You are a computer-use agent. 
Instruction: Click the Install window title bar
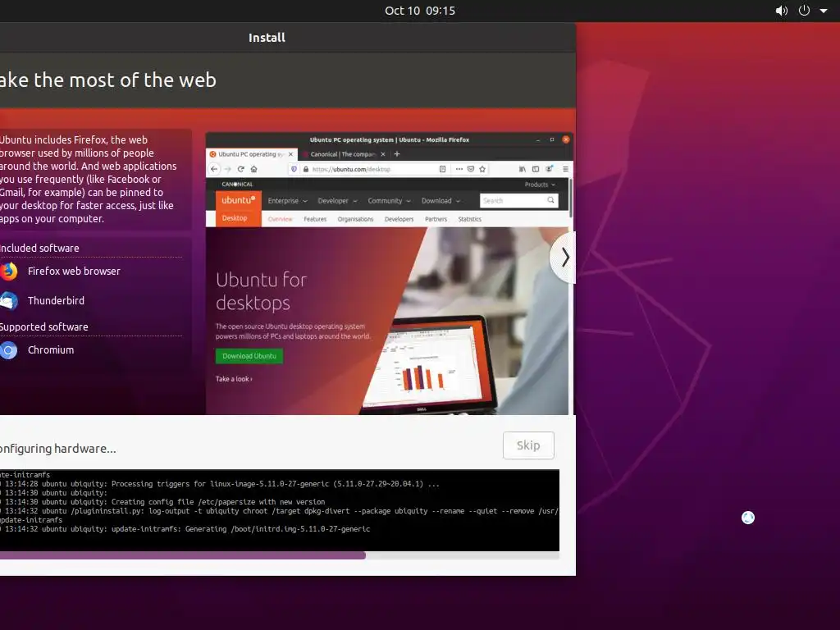tap(288, 38)
